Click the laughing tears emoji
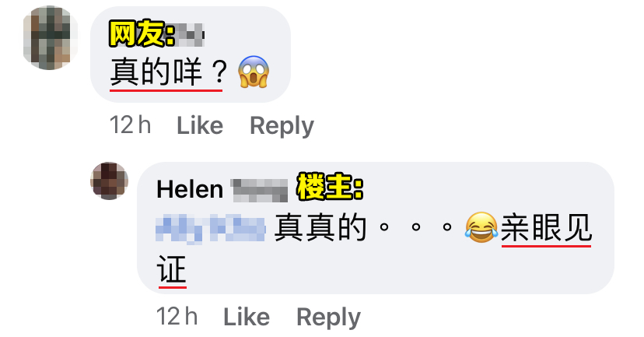The height and width of the screenshot is (337, 644). (x=481, y=228)
